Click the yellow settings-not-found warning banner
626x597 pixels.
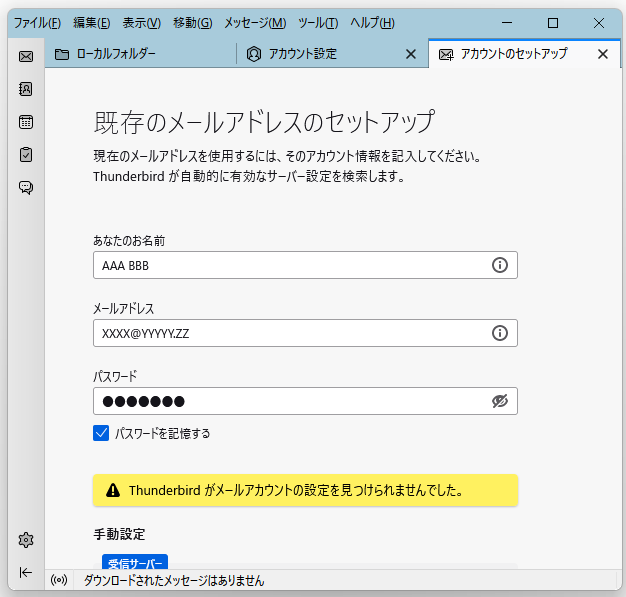(305, 490)
